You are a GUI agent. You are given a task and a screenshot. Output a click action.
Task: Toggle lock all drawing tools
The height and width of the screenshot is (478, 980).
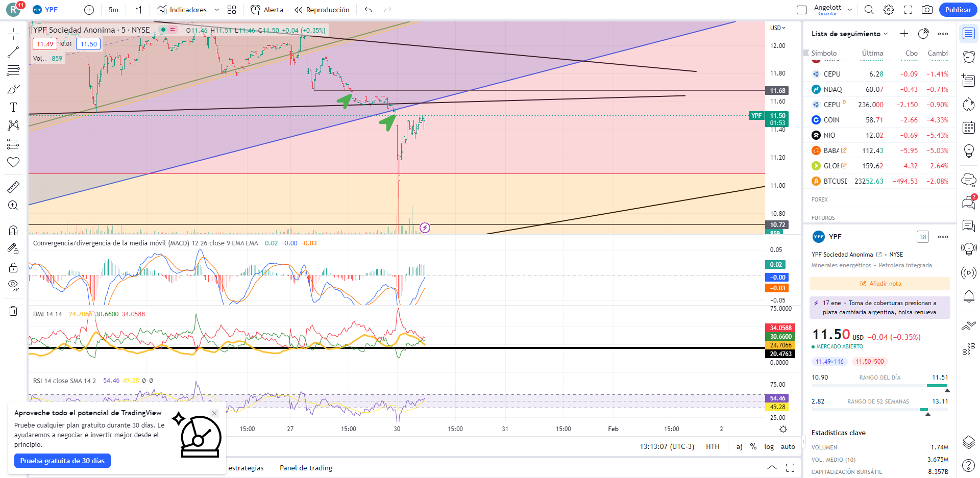13,267
